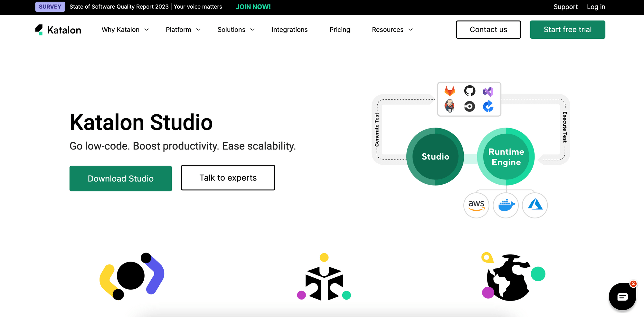Click the dark green Studio circle
Viewport: 644px width, 317px height.
pyautogui.click(x=435, y=157)
